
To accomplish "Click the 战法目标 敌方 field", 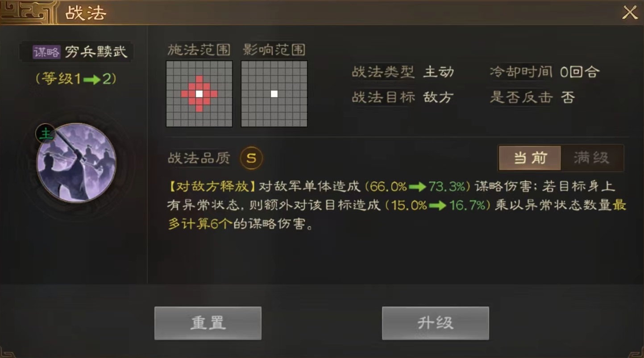I will click(403, 97).
